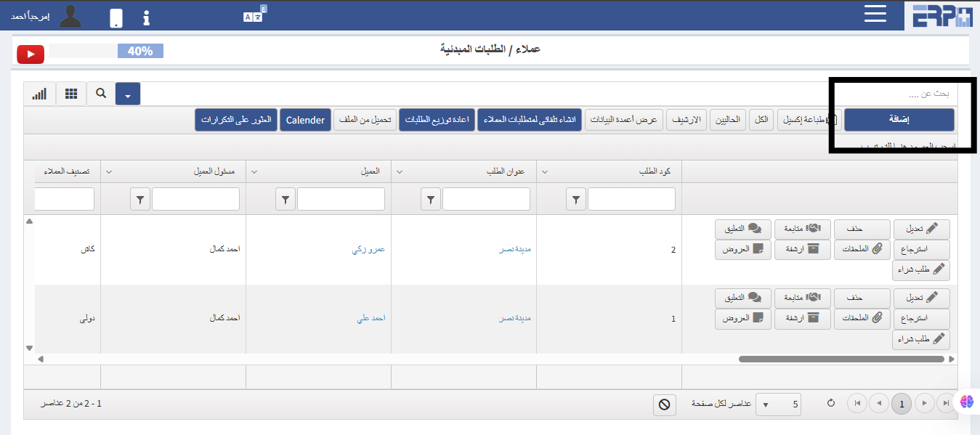Click the 40% progress bar

click(x=140, y=50)
